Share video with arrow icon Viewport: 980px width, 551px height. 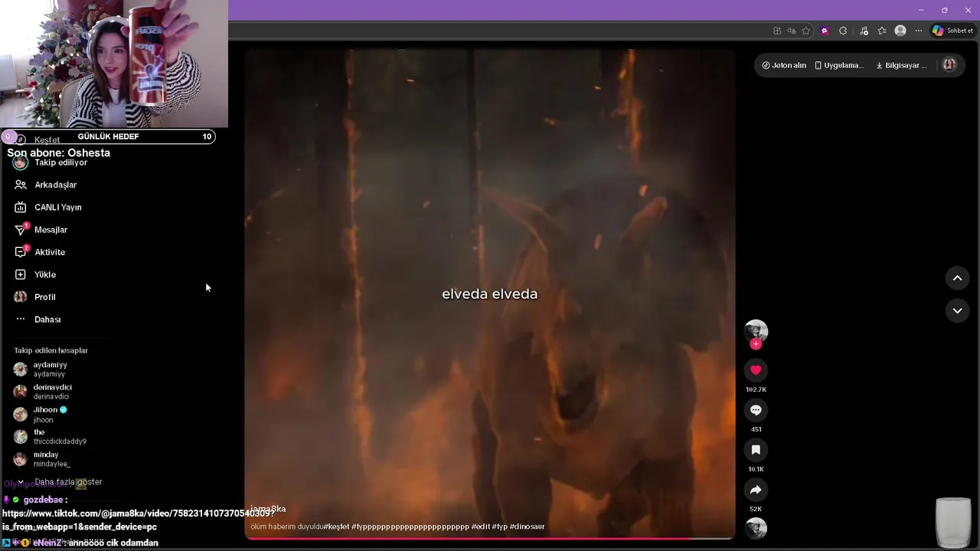coord(756,490)
